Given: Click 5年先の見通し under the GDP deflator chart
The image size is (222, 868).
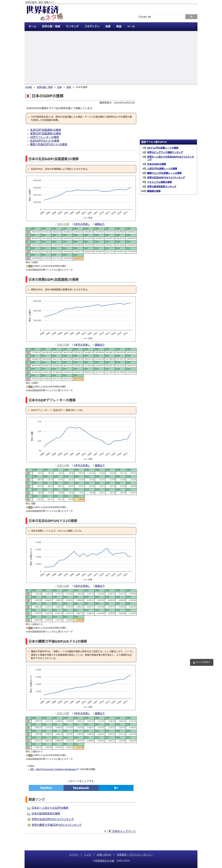Looking at the screenshot, I should click(82, 465).
